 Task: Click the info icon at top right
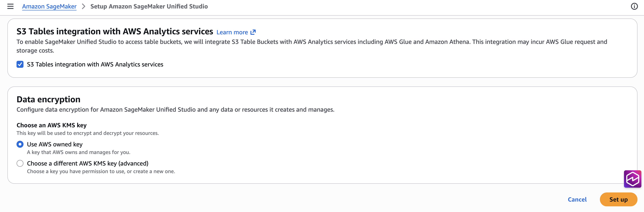[x=634, y=7]
